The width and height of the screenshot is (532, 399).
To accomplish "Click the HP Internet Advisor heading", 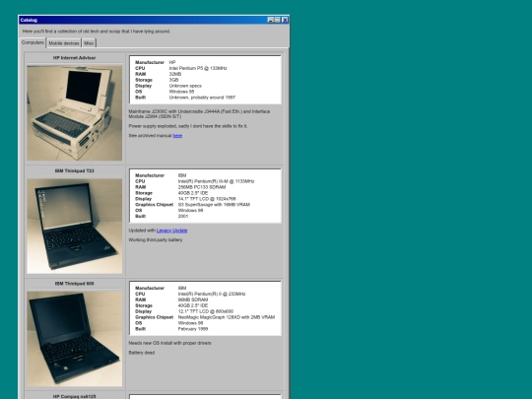I will 74,58.
